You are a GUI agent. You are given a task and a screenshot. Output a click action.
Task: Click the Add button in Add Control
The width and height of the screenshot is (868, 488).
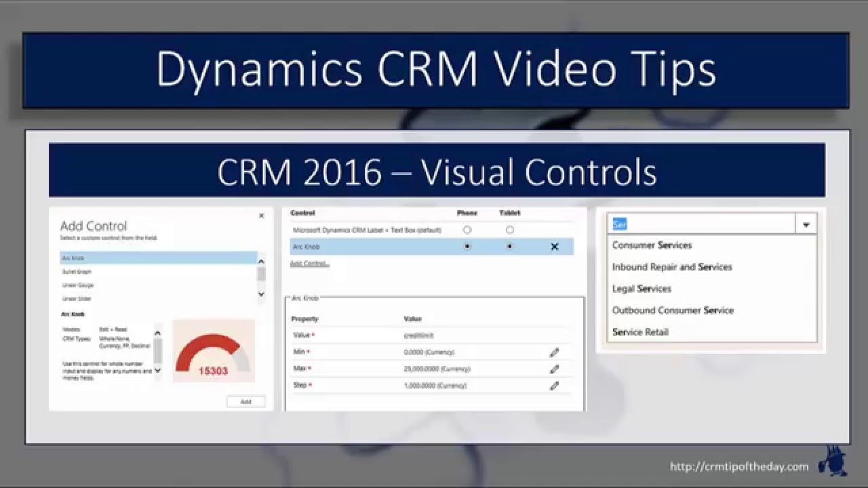(245, 402)
